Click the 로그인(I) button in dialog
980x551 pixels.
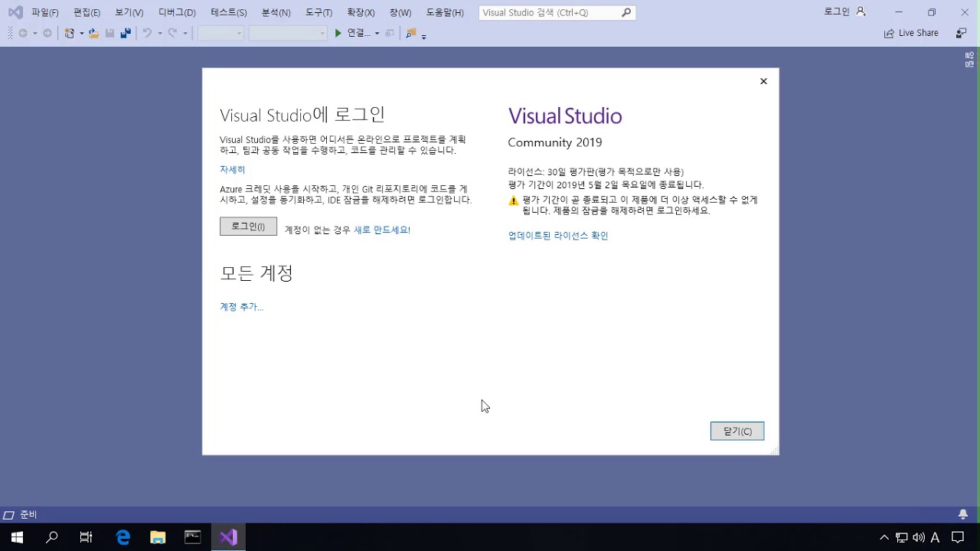pyautogui.click(x=248, y=227)
